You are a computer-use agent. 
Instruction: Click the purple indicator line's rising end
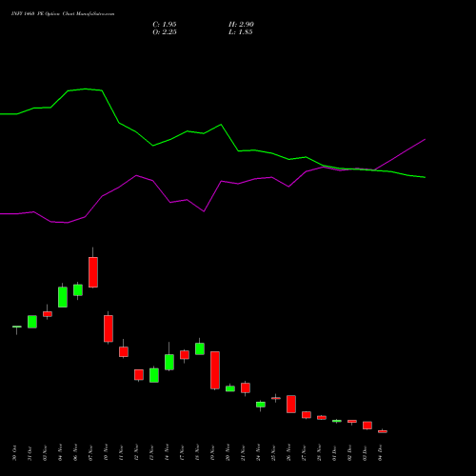(x=425, y=140)
